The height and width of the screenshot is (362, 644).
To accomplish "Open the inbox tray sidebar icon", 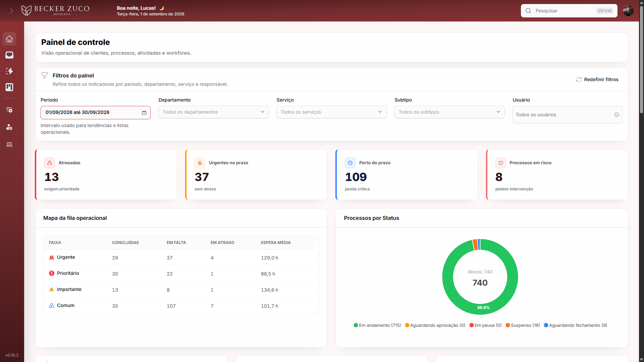I will (9, 55).
